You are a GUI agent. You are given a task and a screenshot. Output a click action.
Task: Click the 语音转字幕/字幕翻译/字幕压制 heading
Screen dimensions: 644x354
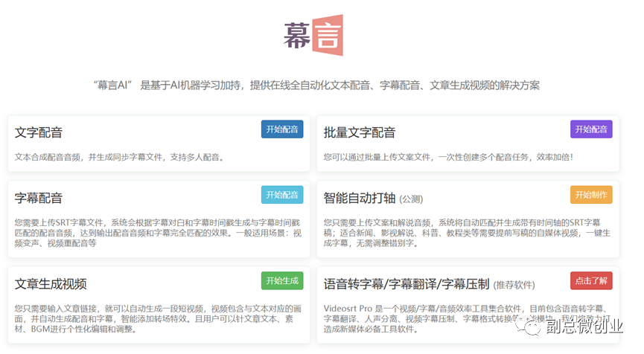tap(407, 284)
